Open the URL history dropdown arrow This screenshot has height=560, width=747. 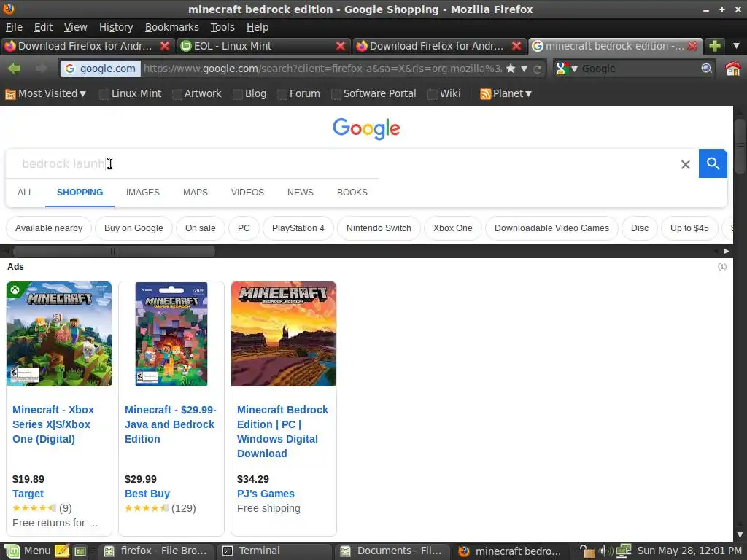pyautogui.click(x=524, y=69)
